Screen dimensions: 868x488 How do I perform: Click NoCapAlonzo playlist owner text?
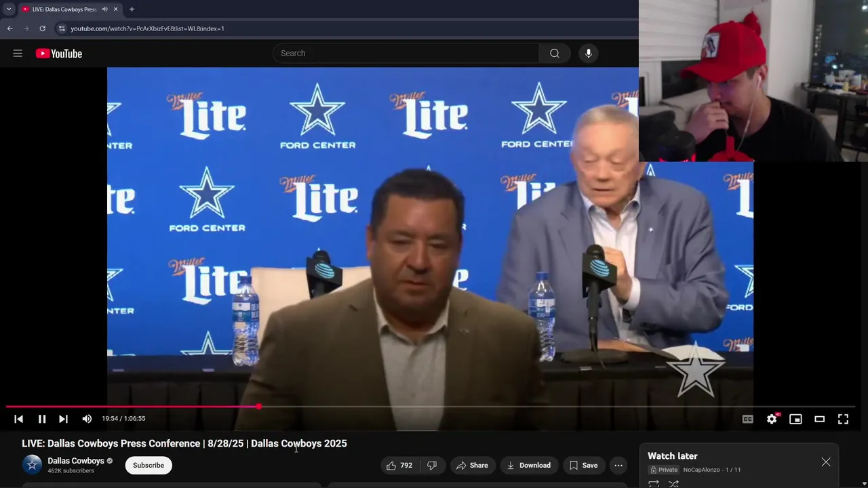[701, 470]
